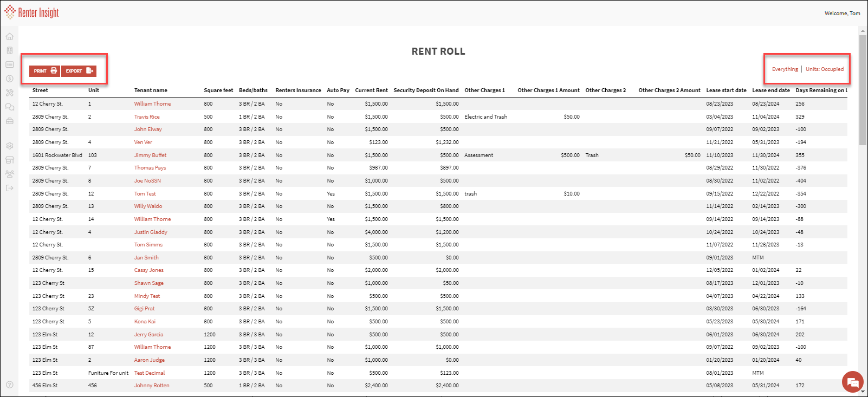Click the Other Charges 2 Amount header
The width and height of the screenshot is (868, 397).
(x=669, y=90)
